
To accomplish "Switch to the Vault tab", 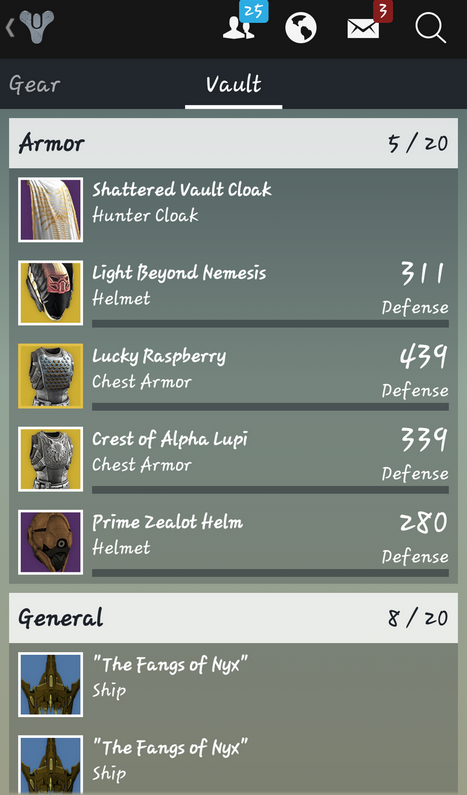I will (x=234, y=84).
